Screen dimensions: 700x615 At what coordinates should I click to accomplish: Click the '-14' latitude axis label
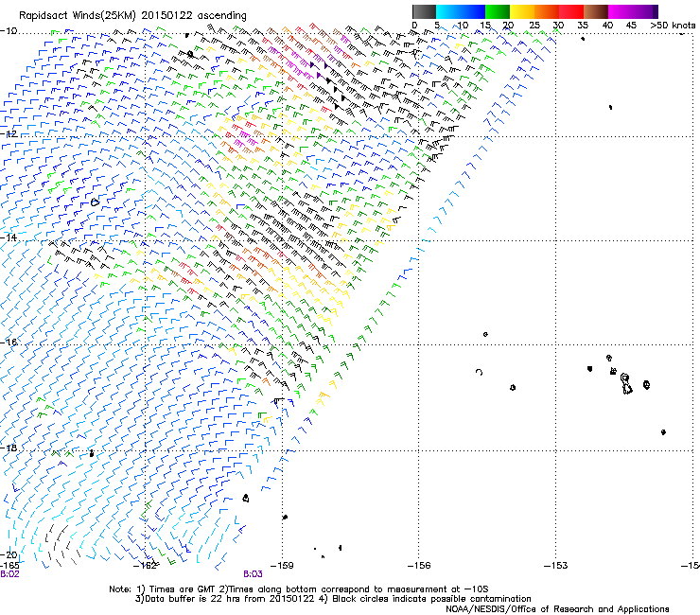pos(9,237)
